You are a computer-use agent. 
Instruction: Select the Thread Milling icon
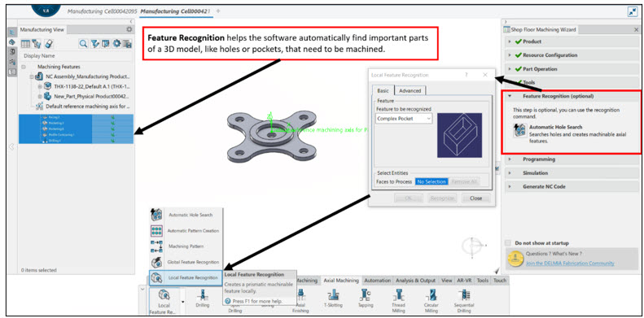[398, 295]
